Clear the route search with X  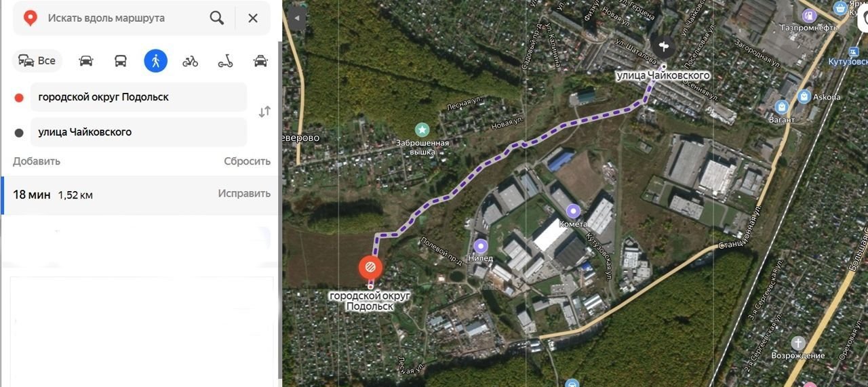click(253, 18)
